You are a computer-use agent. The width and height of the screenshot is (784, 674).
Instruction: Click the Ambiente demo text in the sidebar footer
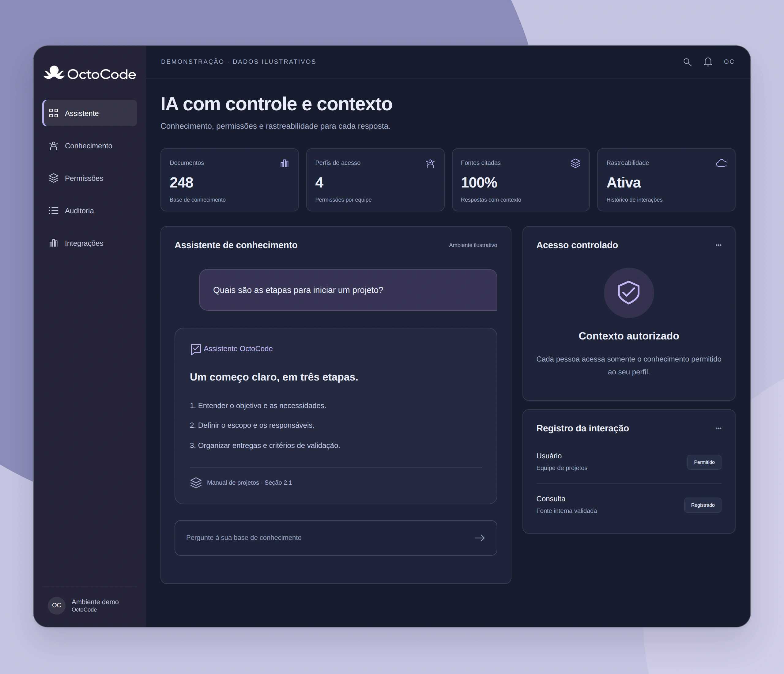[95, 602]
